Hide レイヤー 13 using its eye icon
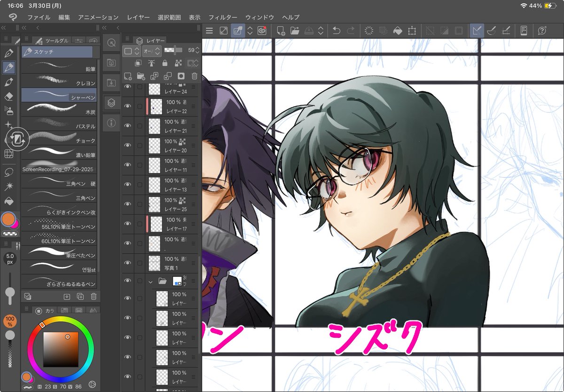 pos(127,184)
